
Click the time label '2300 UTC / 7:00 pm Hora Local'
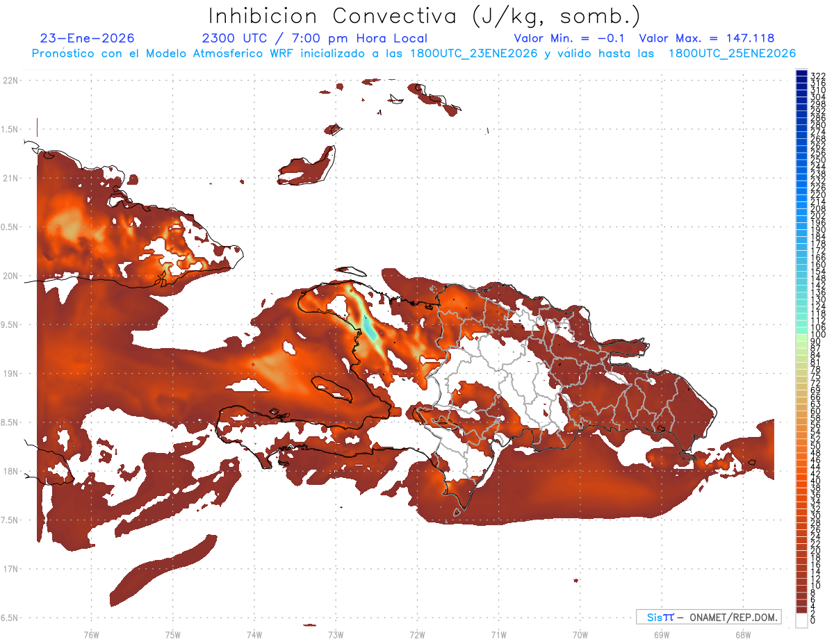pos(315,38)
